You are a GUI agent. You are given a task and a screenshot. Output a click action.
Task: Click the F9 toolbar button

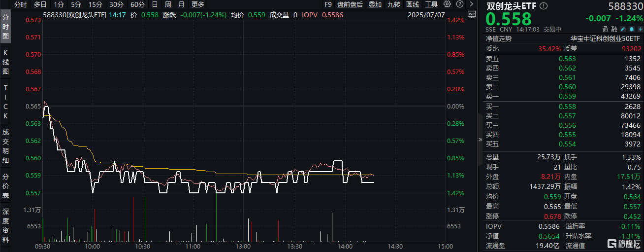[328, 4]
